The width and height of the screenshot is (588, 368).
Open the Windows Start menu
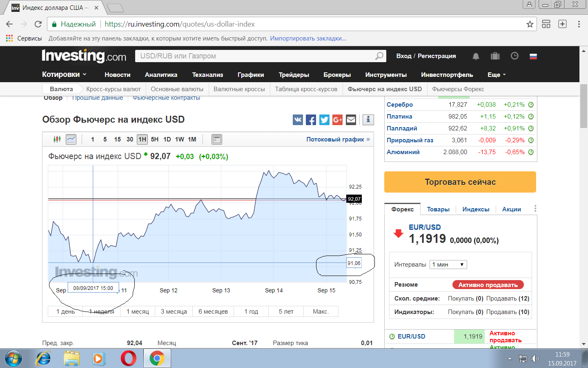point(13,359)
